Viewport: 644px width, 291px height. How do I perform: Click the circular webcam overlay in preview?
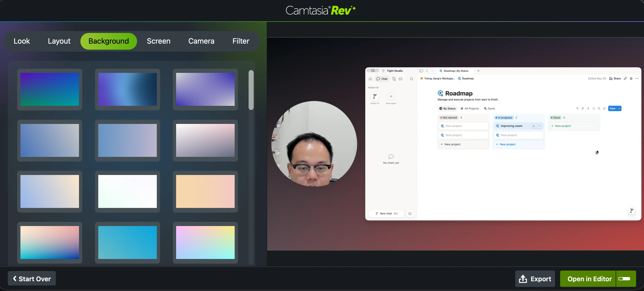tap(314, 144)
